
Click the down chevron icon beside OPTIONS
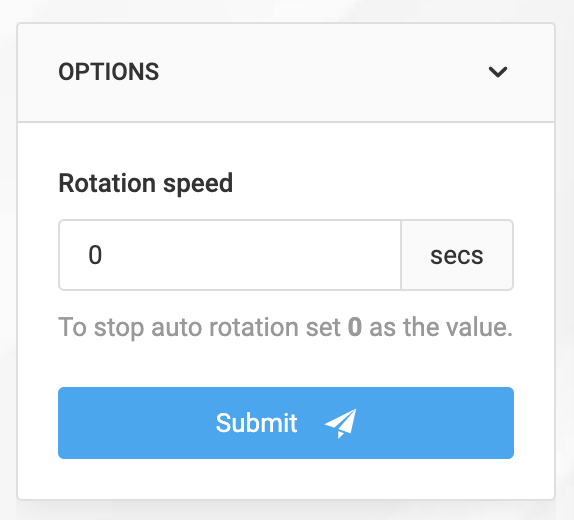tap(498, 72)
